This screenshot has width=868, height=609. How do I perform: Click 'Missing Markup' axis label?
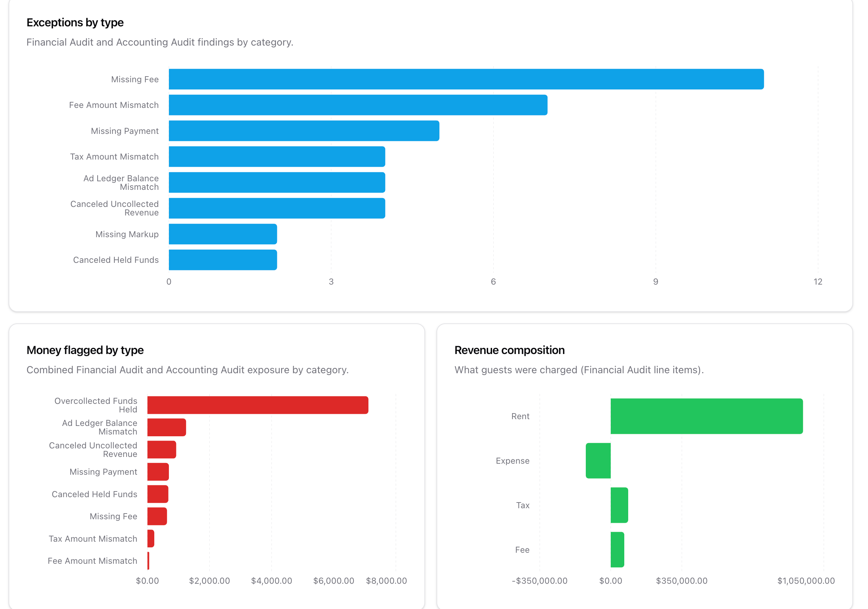click(x=127, y=234)
